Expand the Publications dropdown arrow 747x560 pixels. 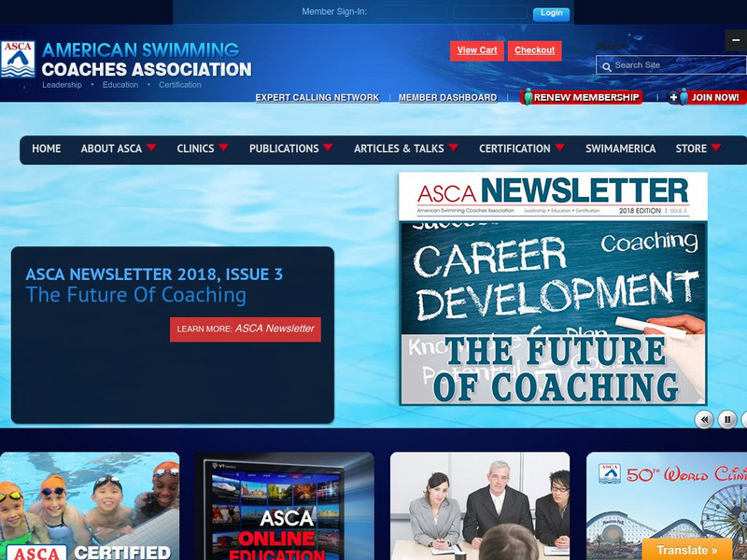point(329,147)
